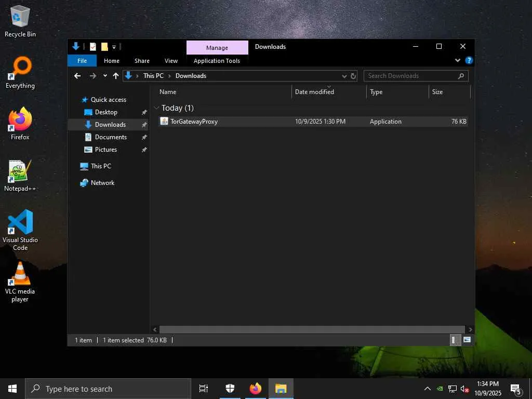Open the Customize Quick Access Toolbar dropdown
This screenshot has height=399, width=532.
[x=114, y=47]
